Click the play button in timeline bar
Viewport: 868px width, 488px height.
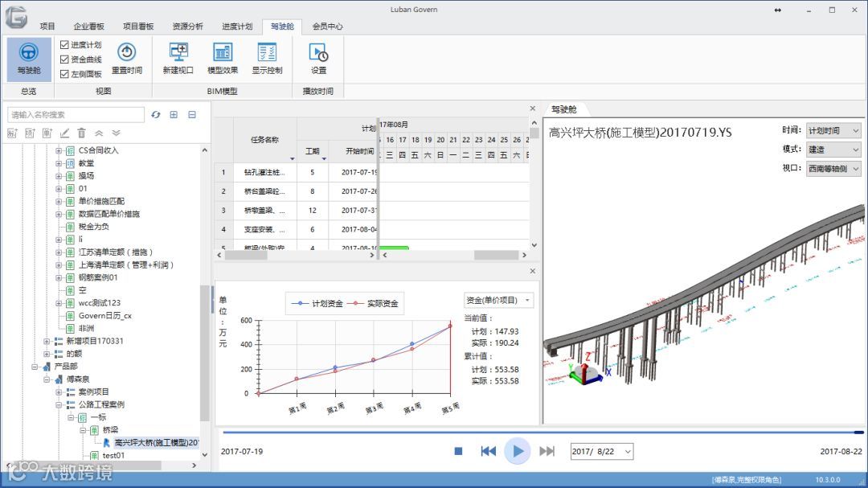click(x=518, y=452)
